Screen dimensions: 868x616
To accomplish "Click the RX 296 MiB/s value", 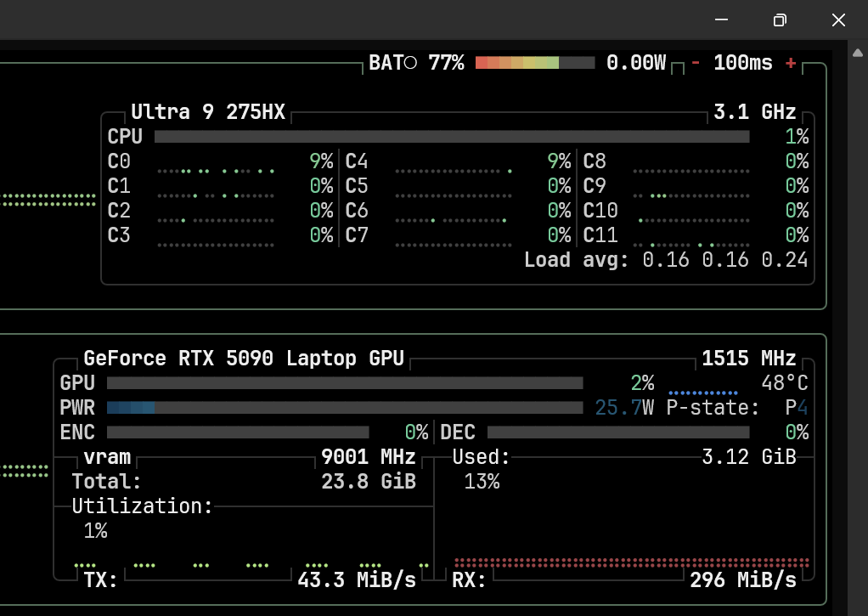I will (x=743, y=580).
